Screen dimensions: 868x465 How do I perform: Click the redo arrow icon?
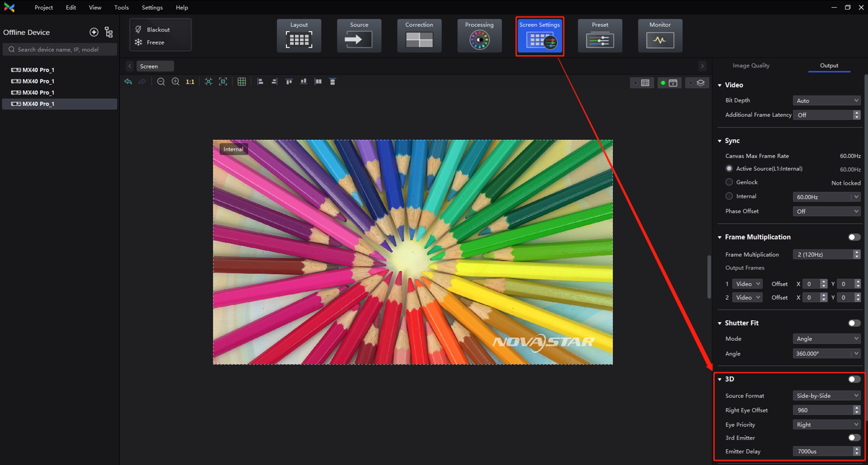pyautogui.click(x=142, y=82)
